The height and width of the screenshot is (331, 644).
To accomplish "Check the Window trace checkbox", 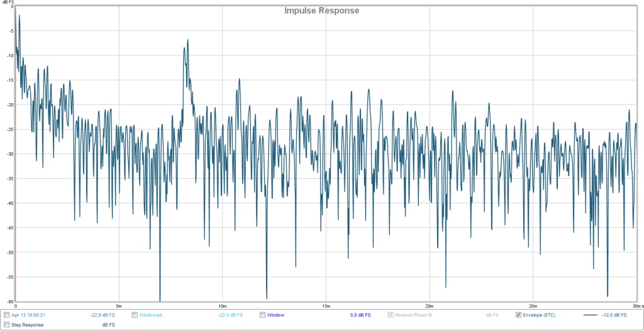I will (x=263, y=315).
